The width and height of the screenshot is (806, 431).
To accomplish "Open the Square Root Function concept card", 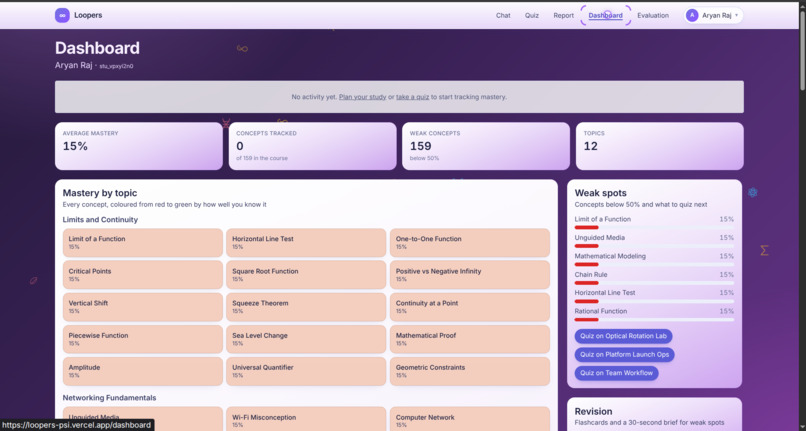I will pos(306,275).
